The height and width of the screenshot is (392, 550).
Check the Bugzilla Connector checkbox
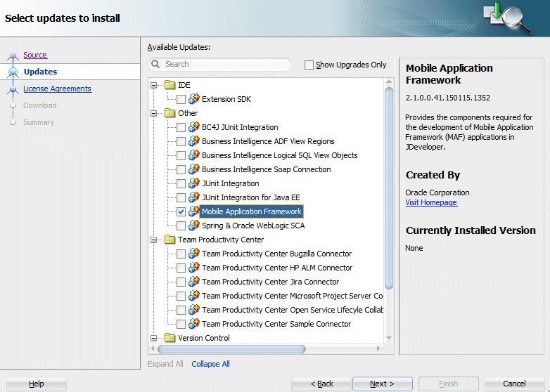(181, 254)
